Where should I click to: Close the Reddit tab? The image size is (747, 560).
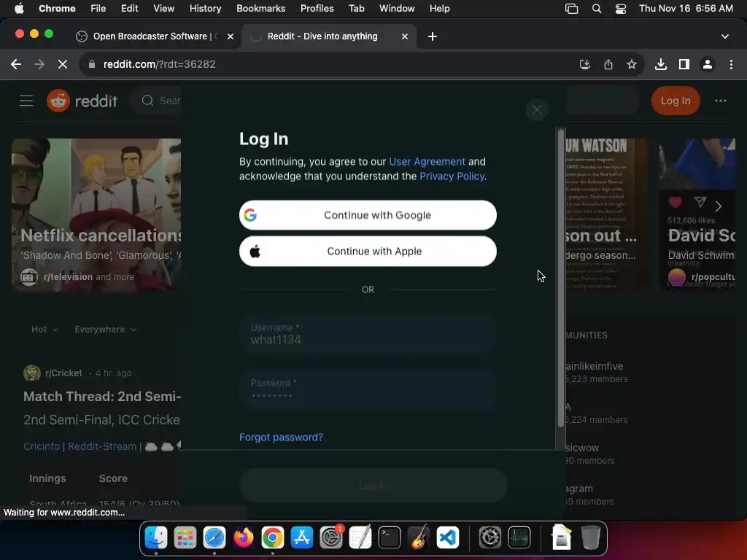pyautogui.click(x=405, y=36)
